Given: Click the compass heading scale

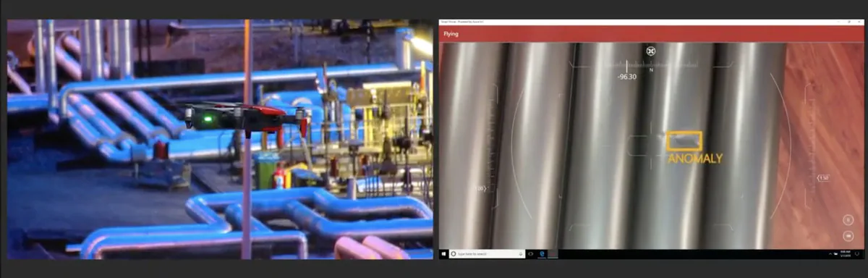Looking at the screenshot, I should 651,64.
